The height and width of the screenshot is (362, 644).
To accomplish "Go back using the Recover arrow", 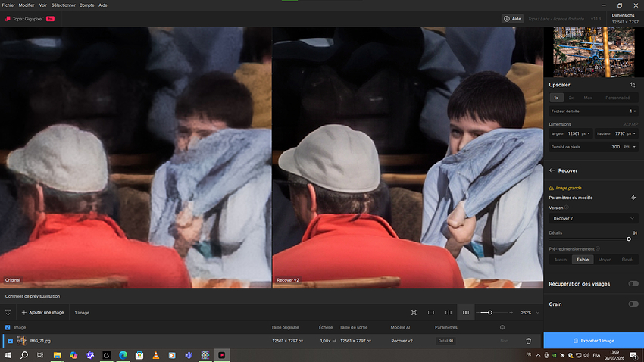I will point(552,170).
